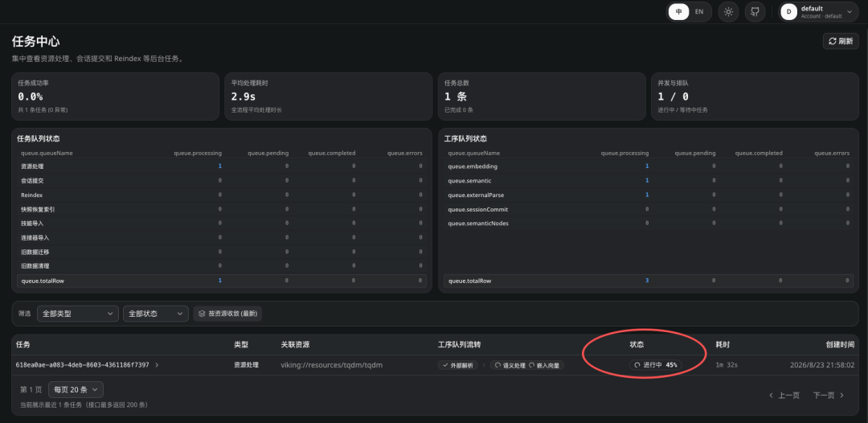The height and width of the screenshot is (423, 868).
Task: Click processing count 3 in 工序队列状态 total
Action: [x=646, y=281]
